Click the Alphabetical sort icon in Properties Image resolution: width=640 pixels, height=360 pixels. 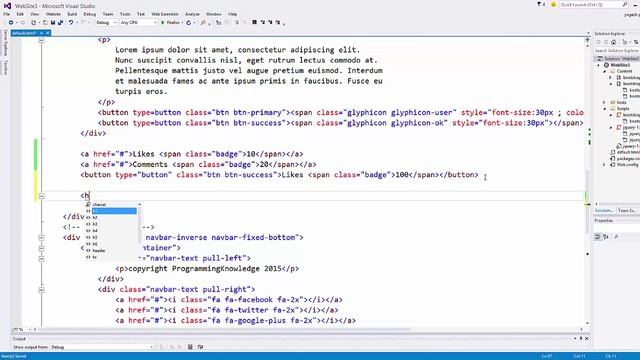click(606, 237)
